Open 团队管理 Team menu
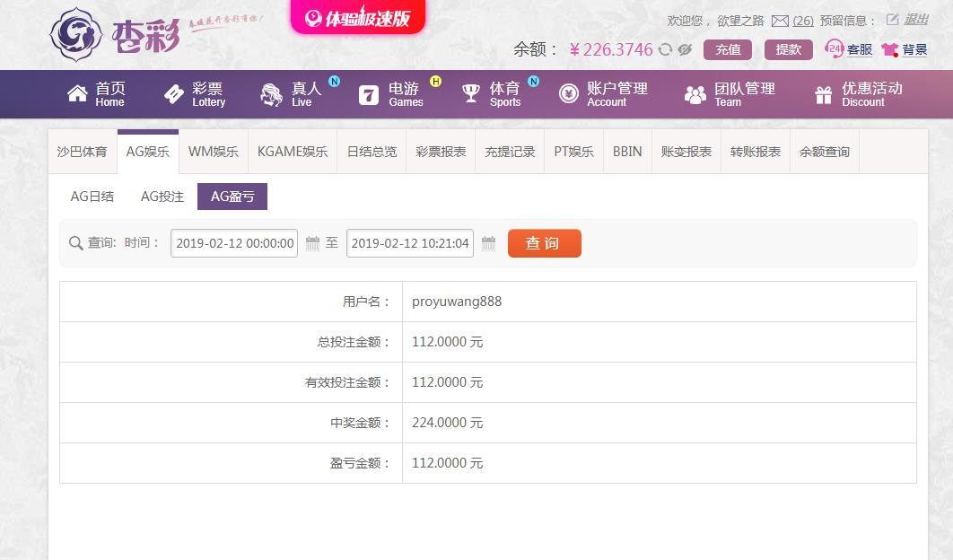This screenshot has width=953, height=560. [745, 93]
